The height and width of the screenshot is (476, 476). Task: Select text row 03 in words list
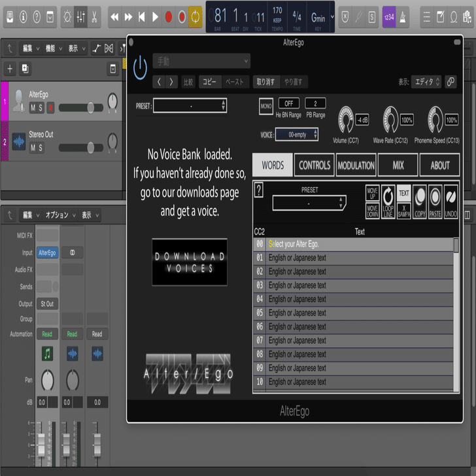[353, 285]
